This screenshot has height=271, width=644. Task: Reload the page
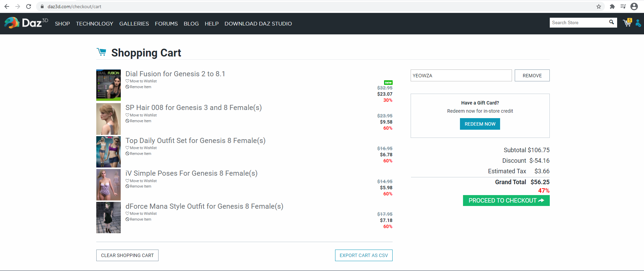click(x=29, y=6)
